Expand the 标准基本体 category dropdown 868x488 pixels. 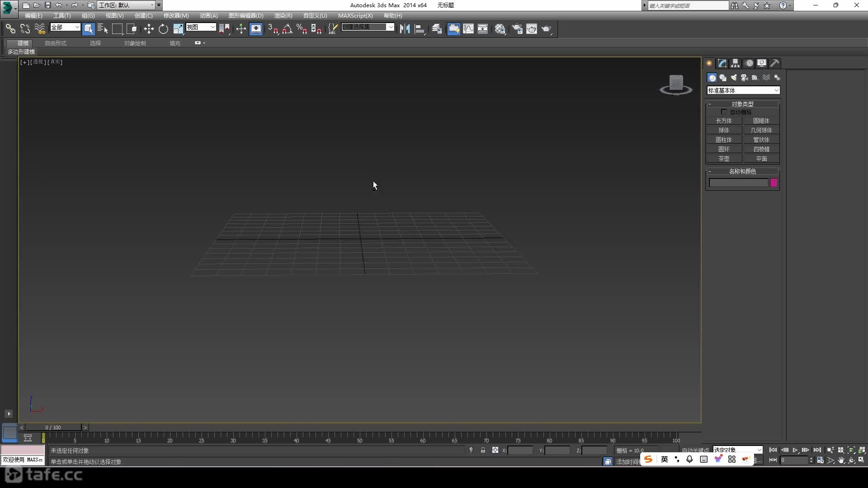[743, 90]
